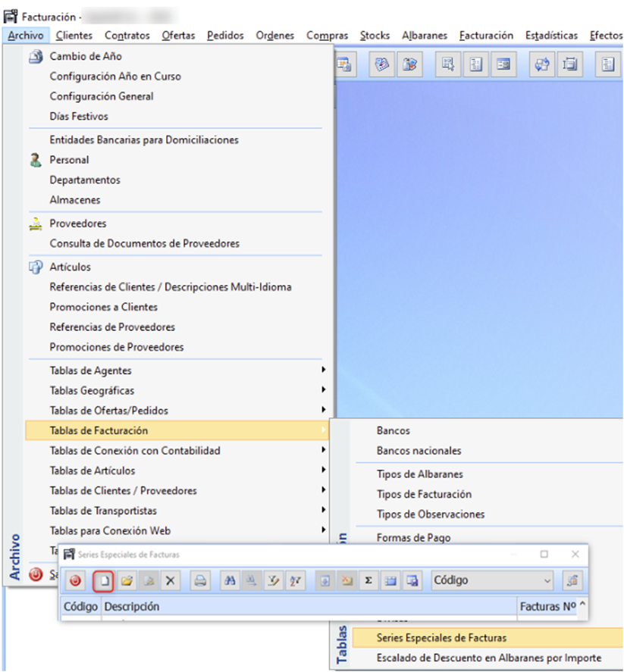Choose Formas de Pago from submenu

click(x=413, y=538)
